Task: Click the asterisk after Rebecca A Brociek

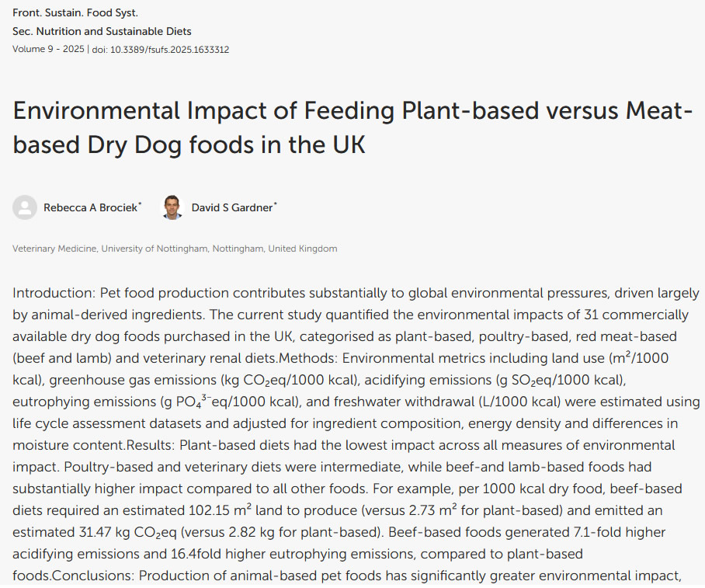Action: click(x=140, y=205)
